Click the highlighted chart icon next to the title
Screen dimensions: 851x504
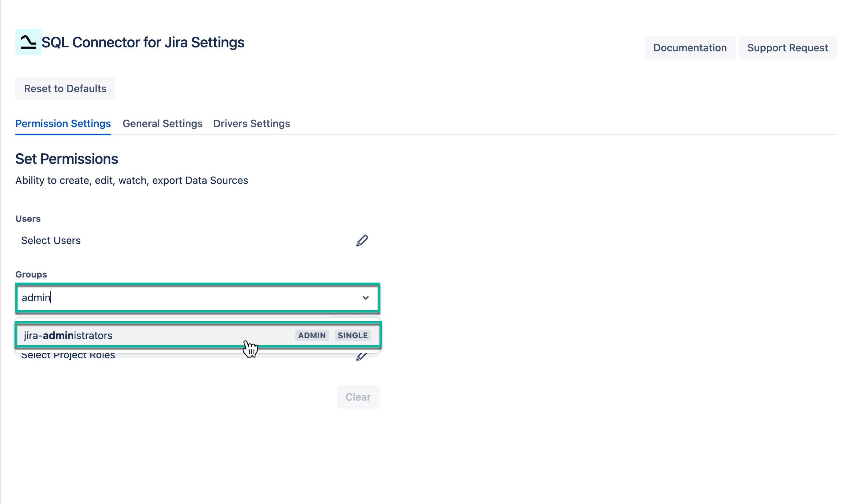coord(28,43)
